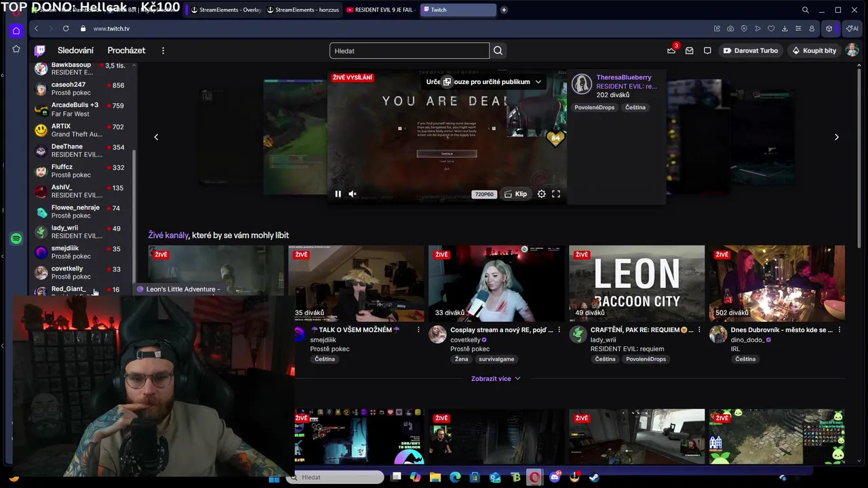Switch to StreamElements - honzzus tab
The height and width of the screenshot is (488, 868).
click(x=303, y=9)
